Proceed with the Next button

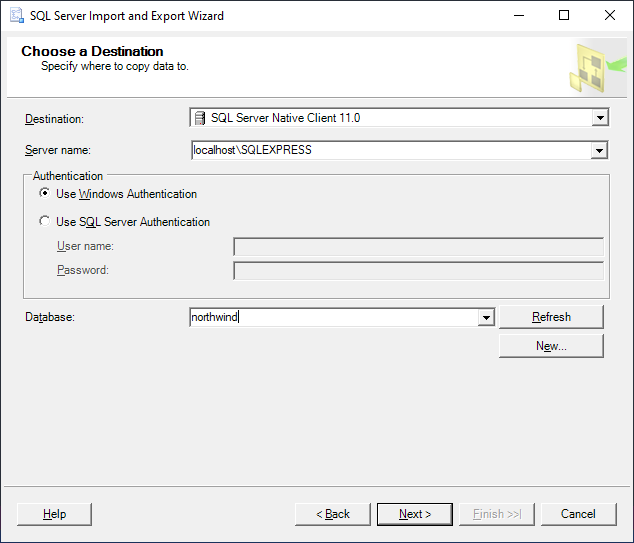pyautogui.click(x=415, y=514)
